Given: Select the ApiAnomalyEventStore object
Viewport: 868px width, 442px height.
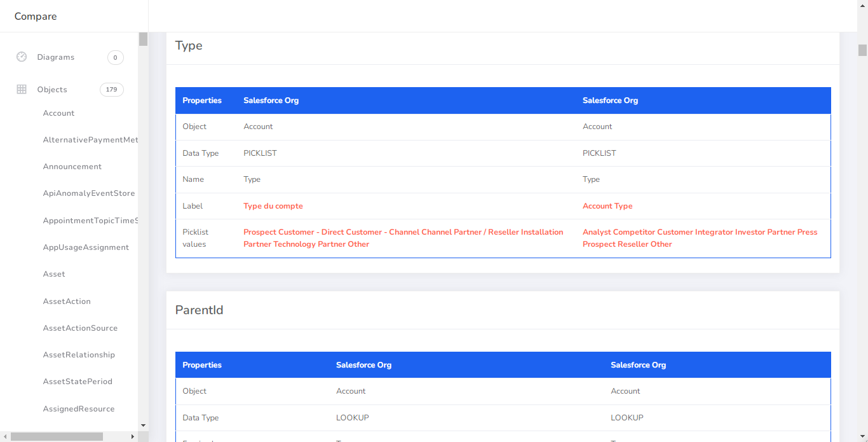Looking at the screenshot, I should coord(89,193).
